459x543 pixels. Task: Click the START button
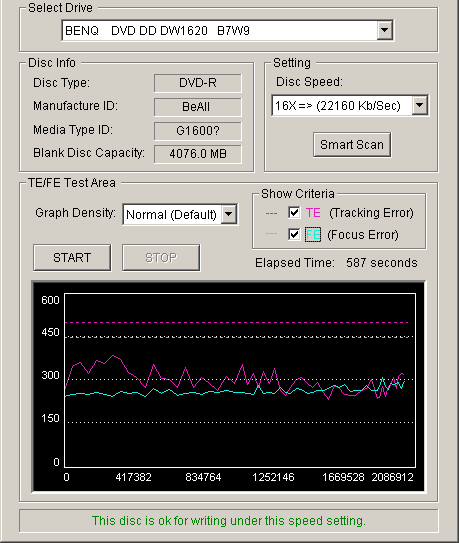click(72, 257)
